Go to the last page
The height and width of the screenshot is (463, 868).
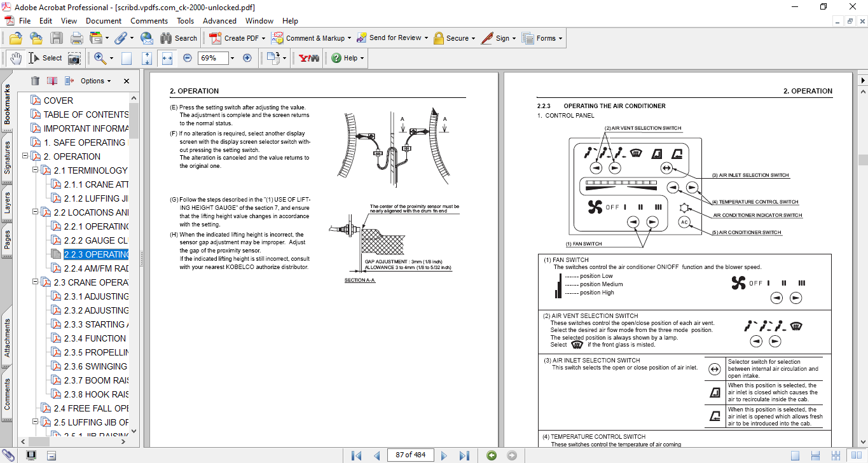(464, 455)
